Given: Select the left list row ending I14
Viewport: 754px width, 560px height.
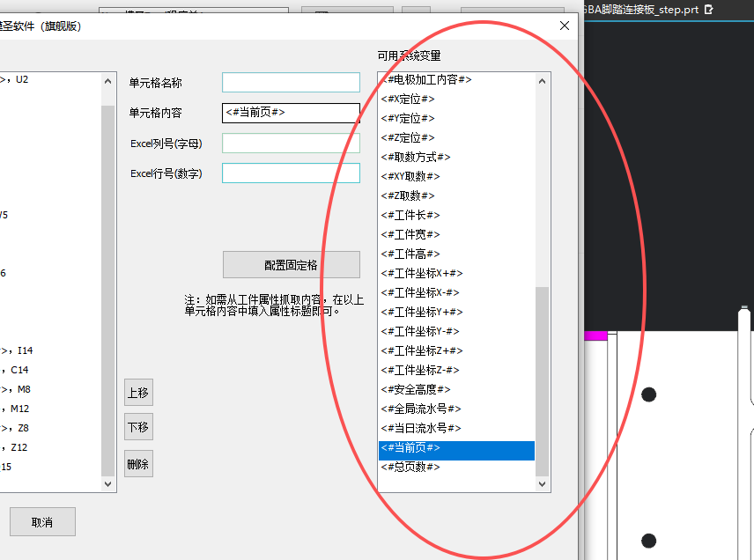Looking at the screenshot, I should coord(50,350).
